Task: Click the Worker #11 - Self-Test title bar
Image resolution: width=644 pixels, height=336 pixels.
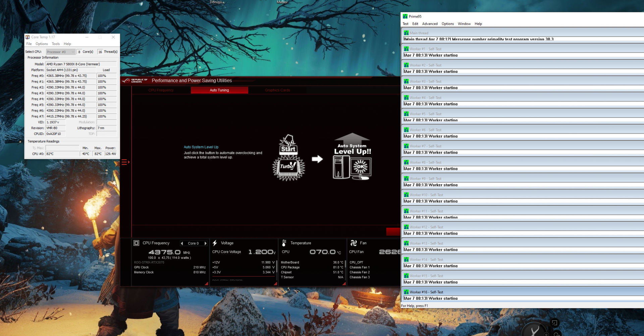Action: tap(523, 211)
